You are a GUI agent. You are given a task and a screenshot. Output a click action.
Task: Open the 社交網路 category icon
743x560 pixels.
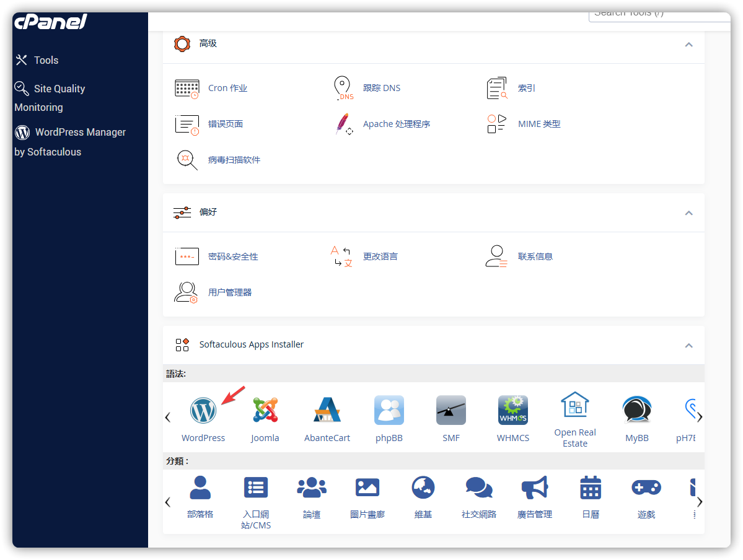tap(479, 488)
